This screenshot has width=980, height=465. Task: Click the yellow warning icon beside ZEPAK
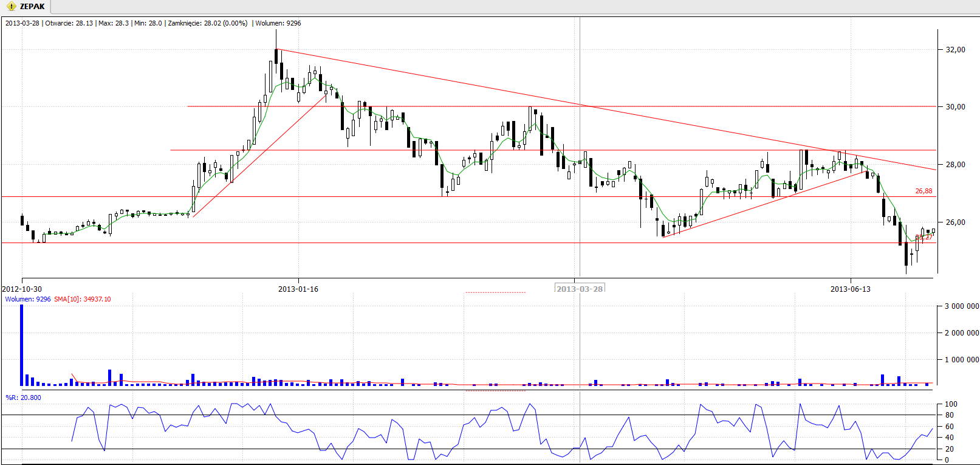click(11, 7)
